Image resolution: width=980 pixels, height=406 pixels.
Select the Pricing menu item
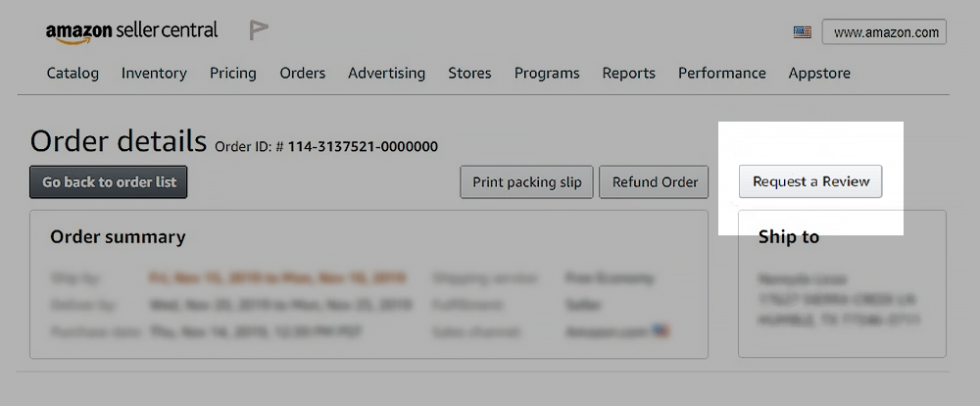point(233,73)
